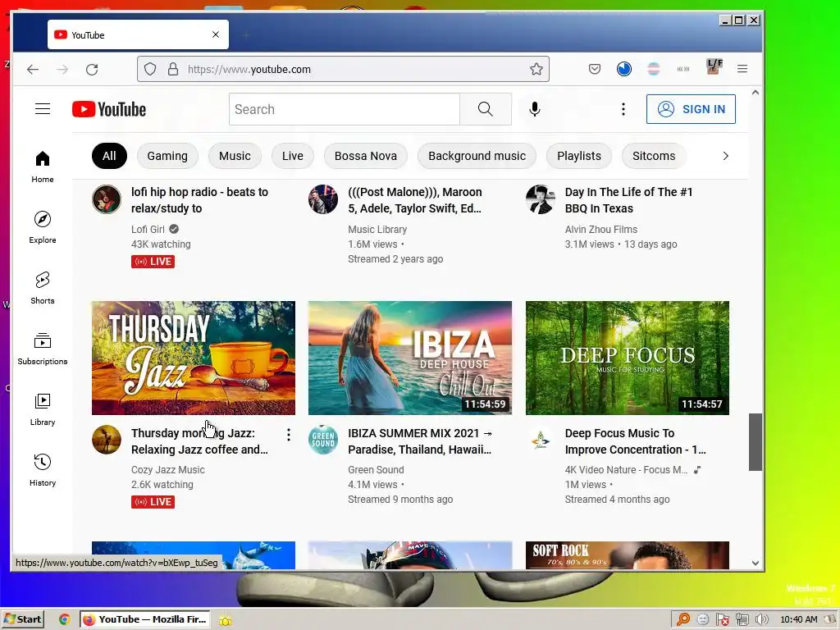The image size is (840, 630).
Task: Go to Home in sidebar
Action: (43, 167)
